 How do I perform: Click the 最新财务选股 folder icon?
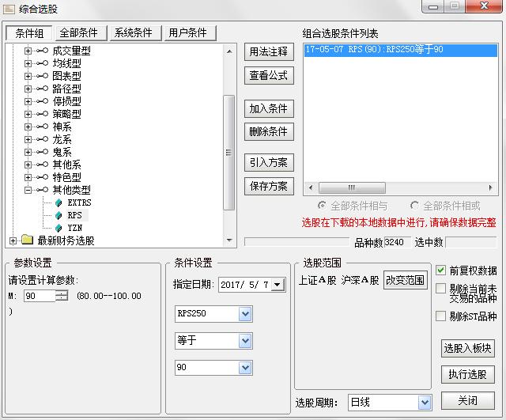(28, 240)
